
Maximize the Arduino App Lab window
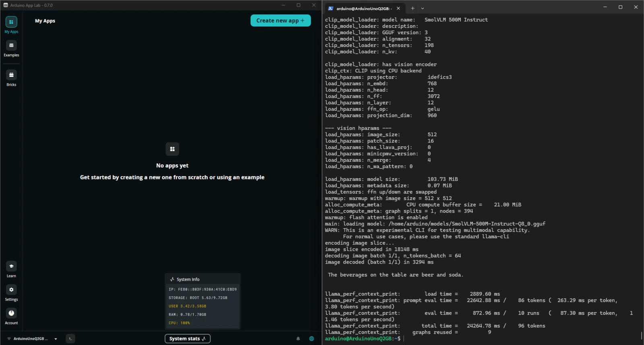coord(299,5)
